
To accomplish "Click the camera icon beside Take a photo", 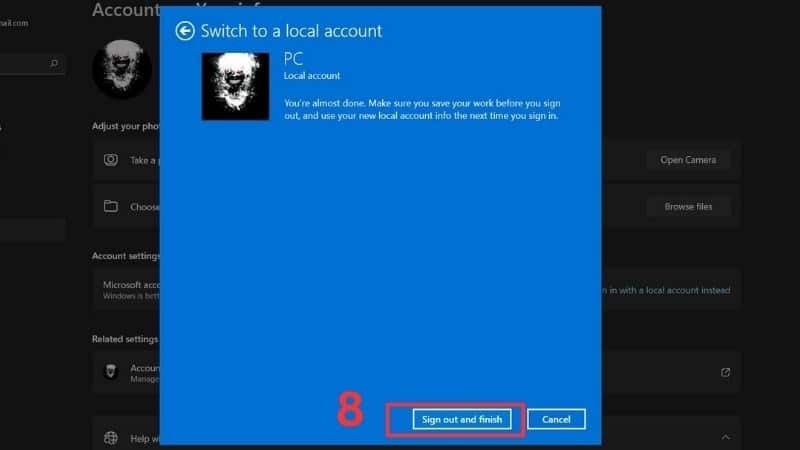I will pos(111,160).
